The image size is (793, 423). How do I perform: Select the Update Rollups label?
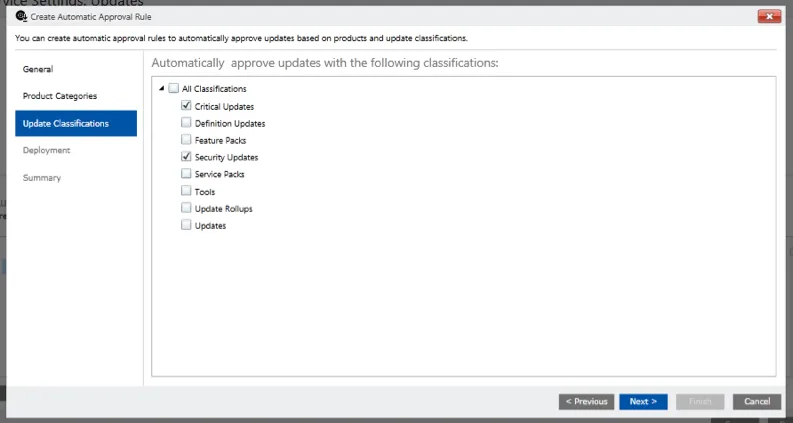click(224, 208)
